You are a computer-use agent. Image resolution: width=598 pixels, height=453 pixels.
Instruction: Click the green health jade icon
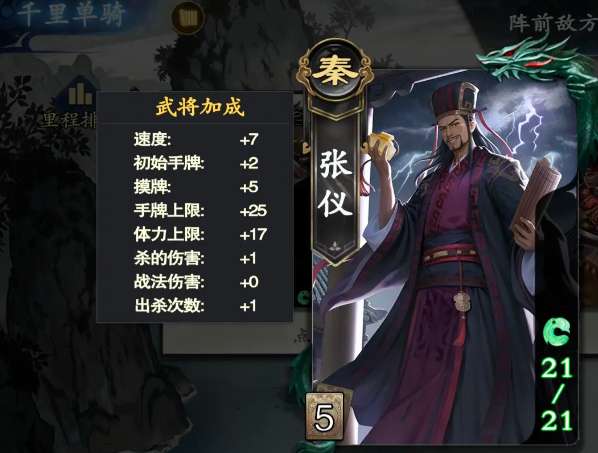click(x=556, y=332)
